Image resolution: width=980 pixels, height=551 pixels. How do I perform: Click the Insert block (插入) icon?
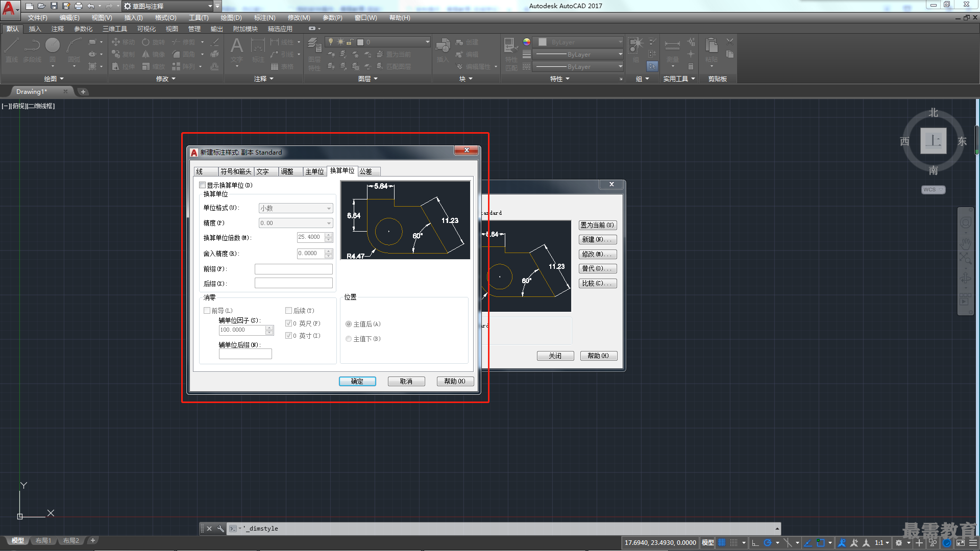443,50
